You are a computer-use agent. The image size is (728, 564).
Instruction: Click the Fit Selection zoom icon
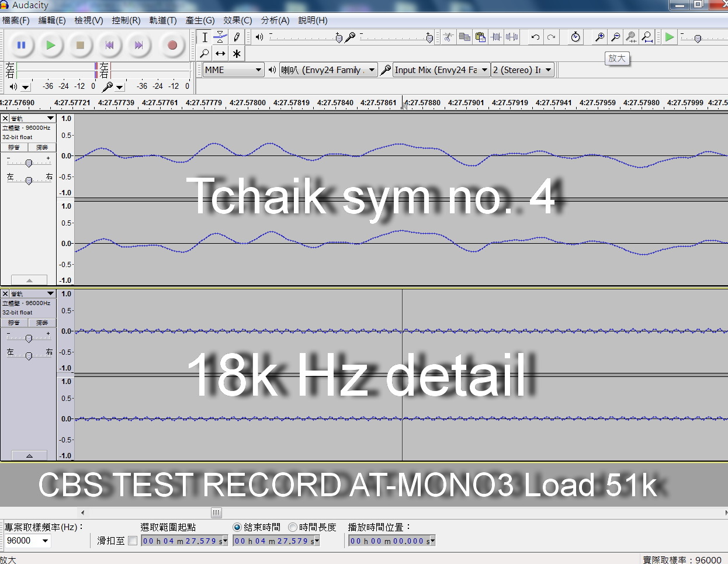[631, 37]
